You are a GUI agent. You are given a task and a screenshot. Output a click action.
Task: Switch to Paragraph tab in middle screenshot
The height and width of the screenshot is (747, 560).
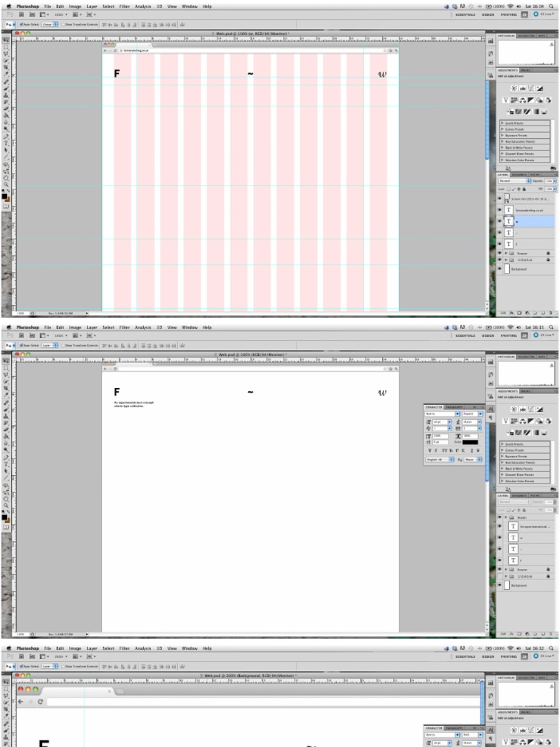(454, 407)
